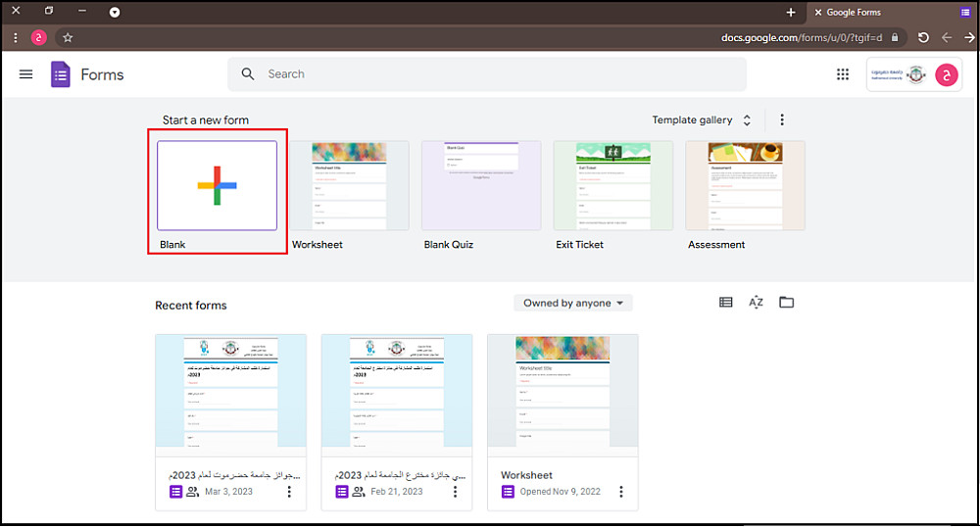Open the main menu hamburger icon
The width and height of the screenshot is (980, 527).
point(25,74)
